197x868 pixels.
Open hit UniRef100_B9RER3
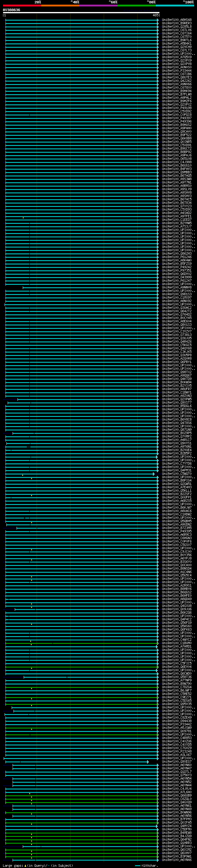click(x=177, y=23)
